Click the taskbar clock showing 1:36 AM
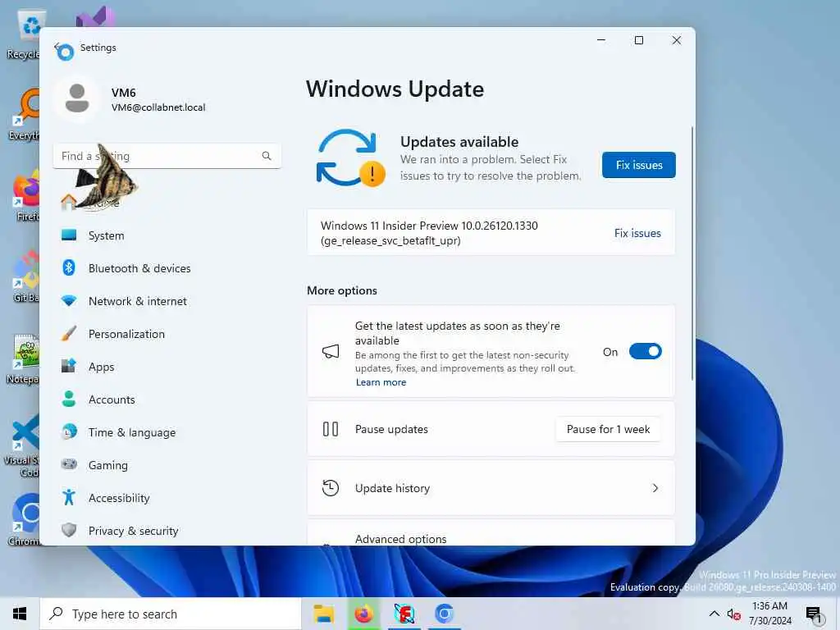The height and width of the screenshot is (630, 840). [769, 614]
